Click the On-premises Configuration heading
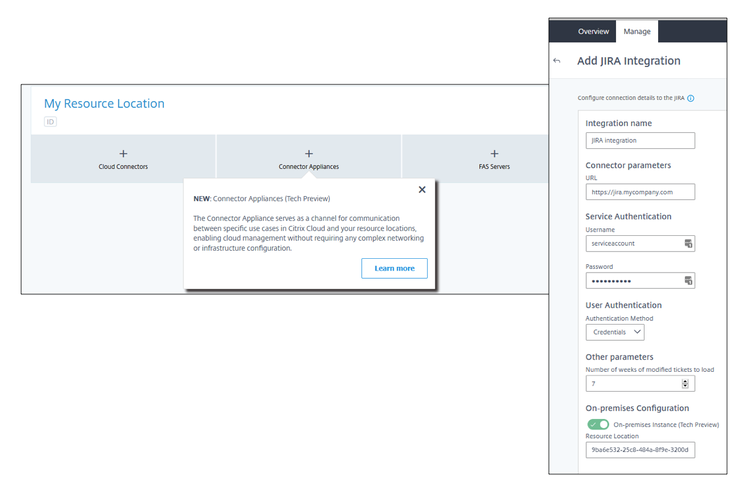 click(637, 408)
